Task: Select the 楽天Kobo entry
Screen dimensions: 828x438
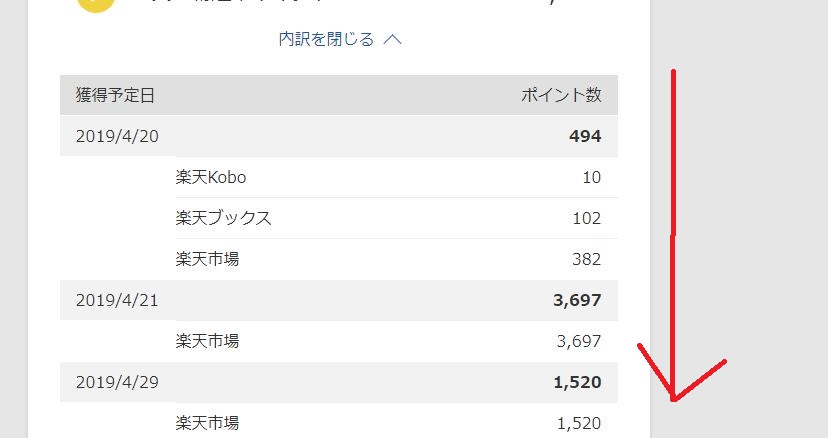Action: point(211,177)
